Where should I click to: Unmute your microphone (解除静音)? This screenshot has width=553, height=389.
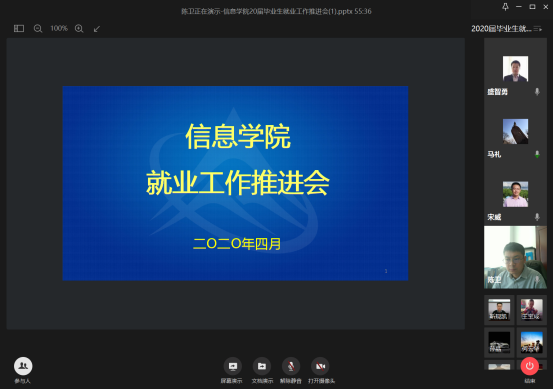(x=291, y=366)
